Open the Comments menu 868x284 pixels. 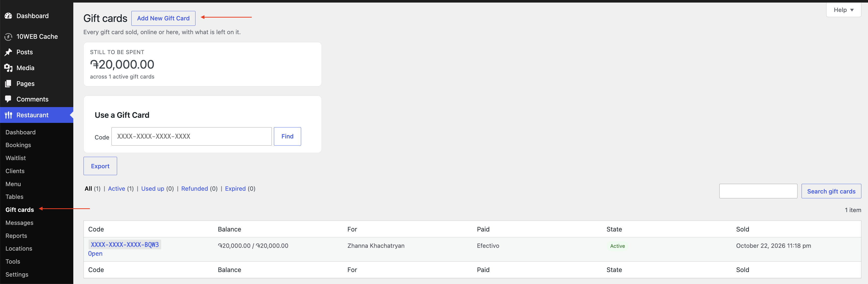click(32, 99)
